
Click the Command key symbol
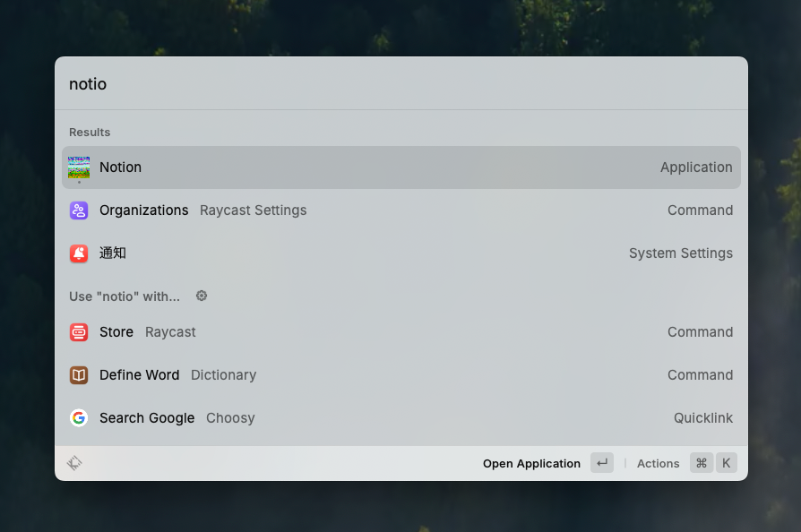tap(702, 463)
